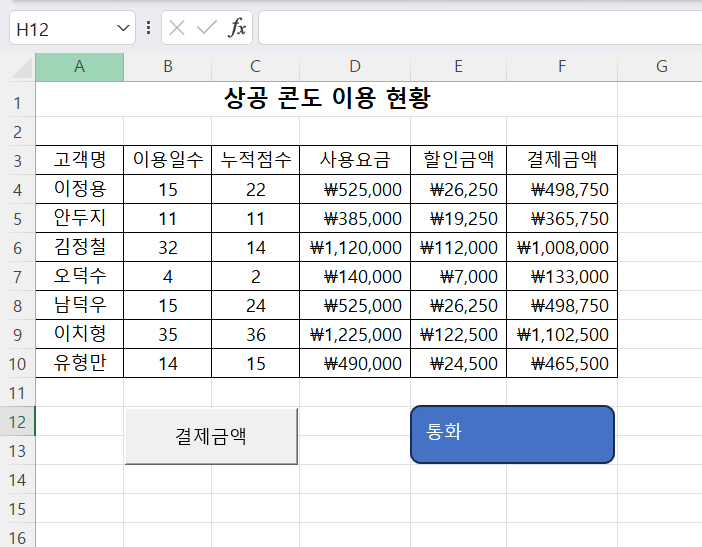Click the Insert Function fx icon
702x547 pixels.
[x=237, y=28]
